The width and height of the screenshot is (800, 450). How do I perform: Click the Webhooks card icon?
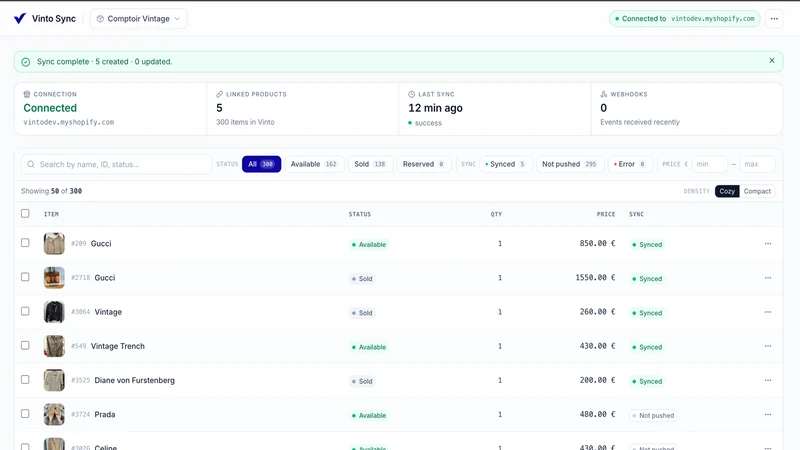(604, 94)
